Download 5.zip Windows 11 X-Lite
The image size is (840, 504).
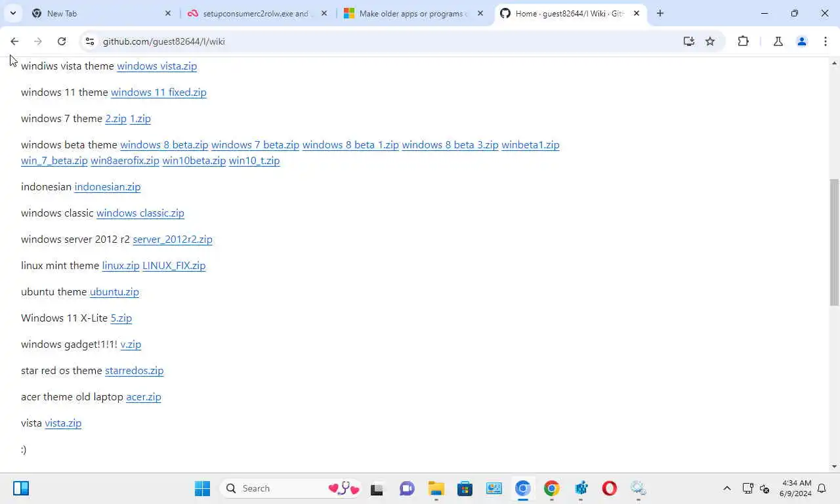[121, 318]
